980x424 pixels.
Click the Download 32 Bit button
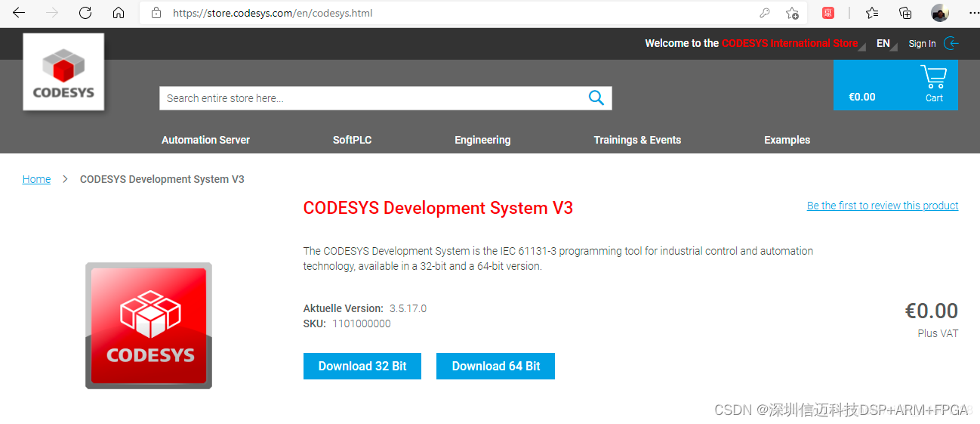click(x=362, y=367)
